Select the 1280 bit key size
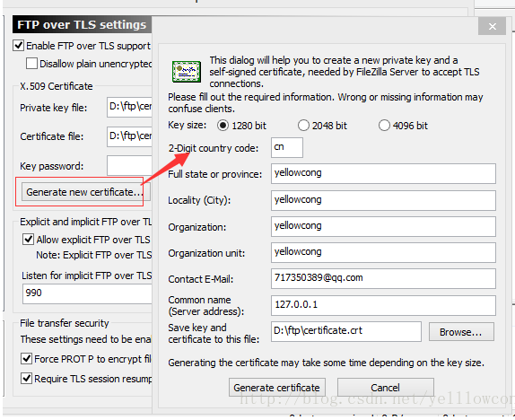This screenshot has height=420, width=515. point(223,126)
